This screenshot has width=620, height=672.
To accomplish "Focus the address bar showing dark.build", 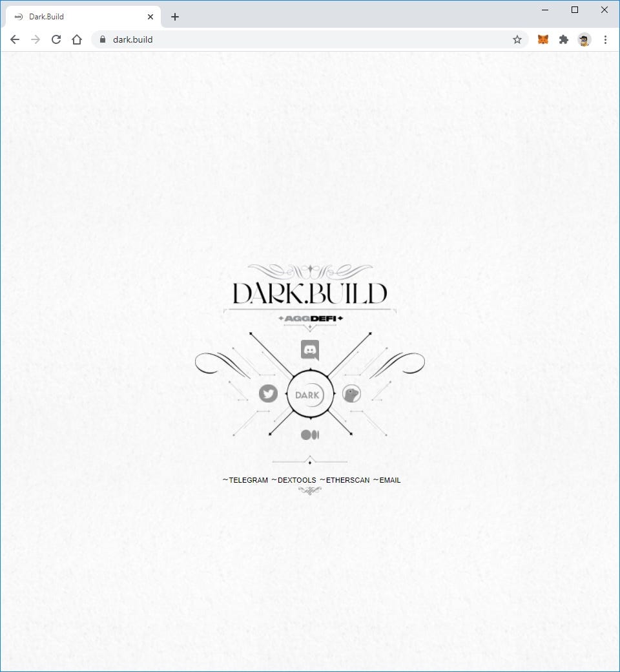I will pyautogui.click(x=300, y=39).
